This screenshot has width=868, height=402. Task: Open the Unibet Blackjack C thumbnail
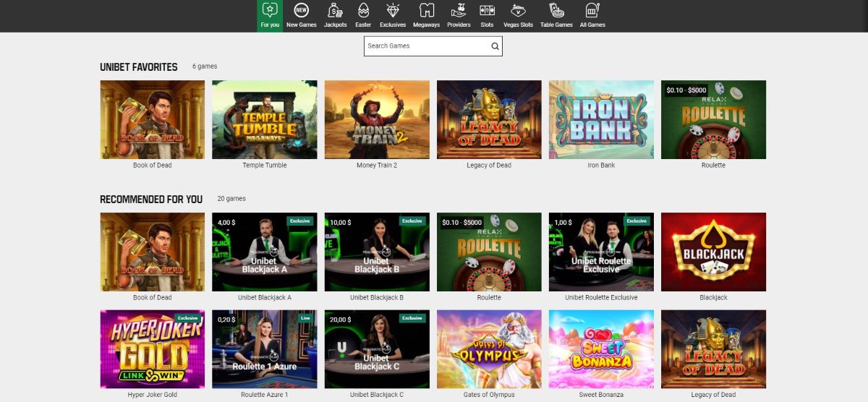pyautogui.click(x=377, y=349)
